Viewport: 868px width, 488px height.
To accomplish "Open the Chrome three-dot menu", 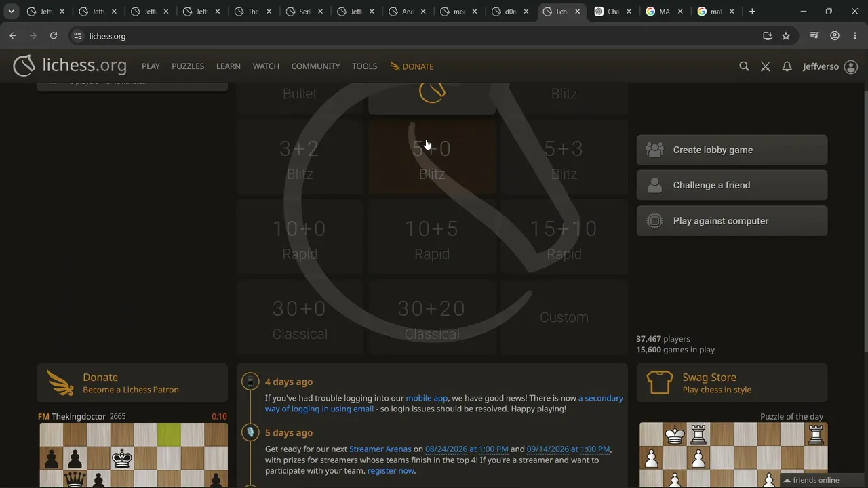I will tap(854, 36).
